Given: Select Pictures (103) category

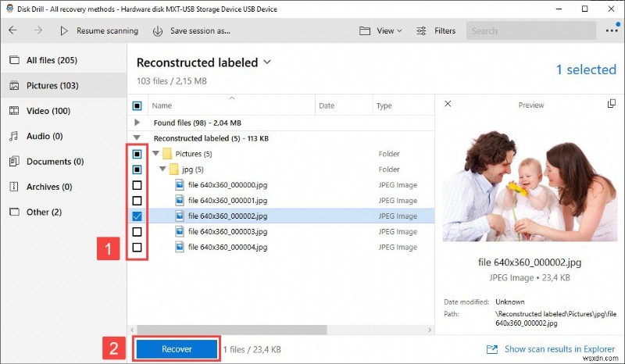Looking at the screenshot, I should coord(64,85).
